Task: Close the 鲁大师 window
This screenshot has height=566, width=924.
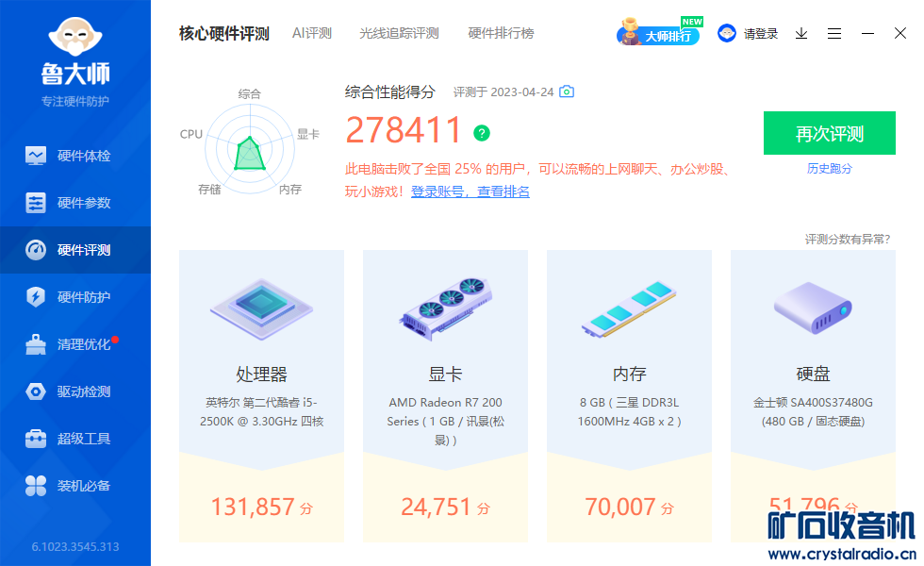Action: click(x=900, y=33)
